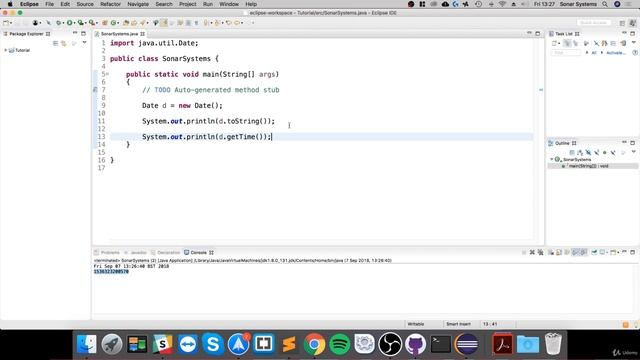Click the All filter in Task List
This screenshot has width=640, height=360.
594,53
